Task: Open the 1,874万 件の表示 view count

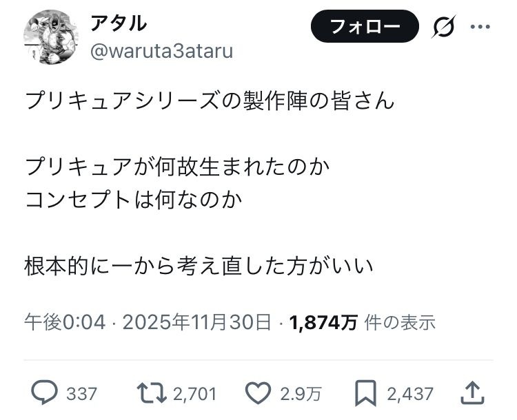Action: (x=363, y=322)
